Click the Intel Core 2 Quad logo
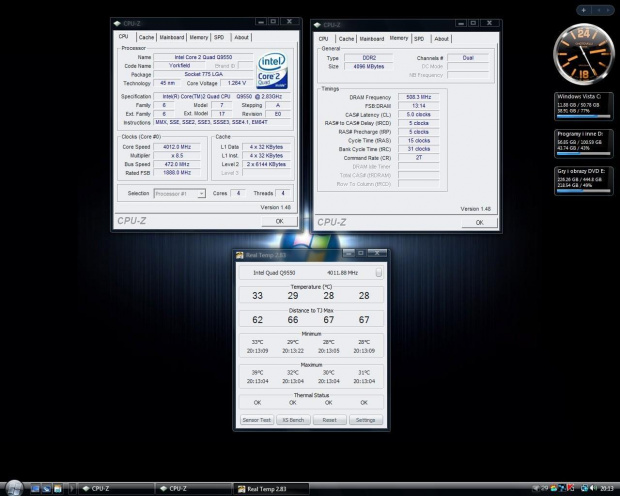 coord(273,70)
